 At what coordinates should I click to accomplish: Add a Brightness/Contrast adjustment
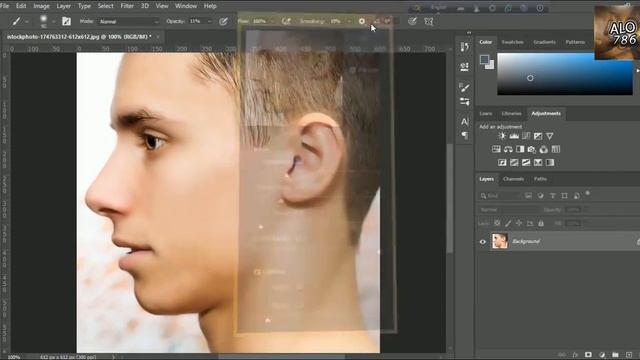tap(502, 136)
